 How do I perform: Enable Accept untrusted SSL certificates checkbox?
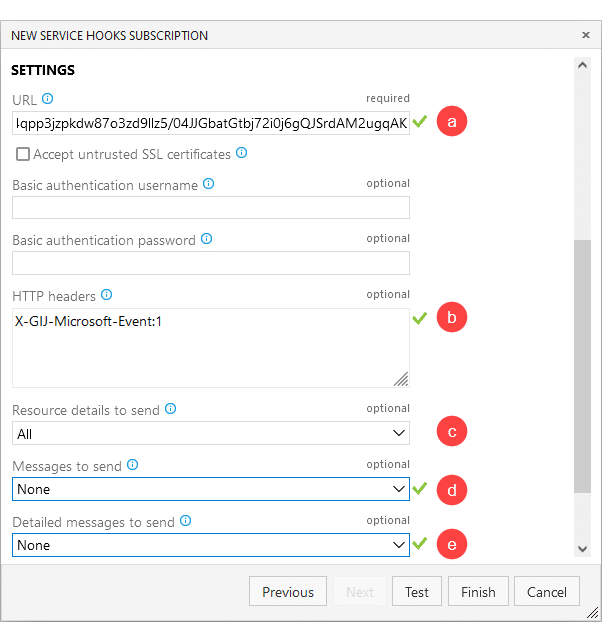[23, 154]
